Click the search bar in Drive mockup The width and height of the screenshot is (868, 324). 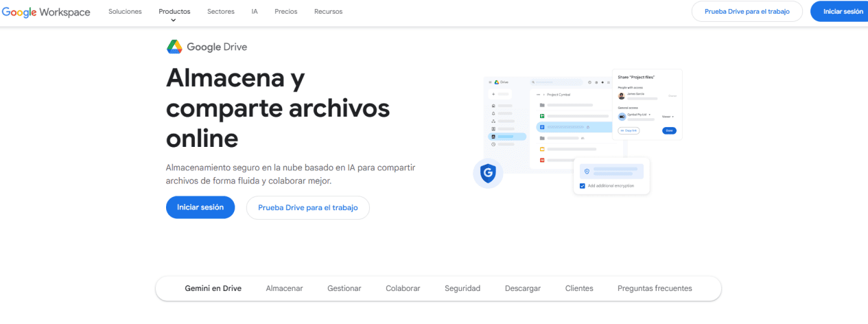tap(556, 82)
